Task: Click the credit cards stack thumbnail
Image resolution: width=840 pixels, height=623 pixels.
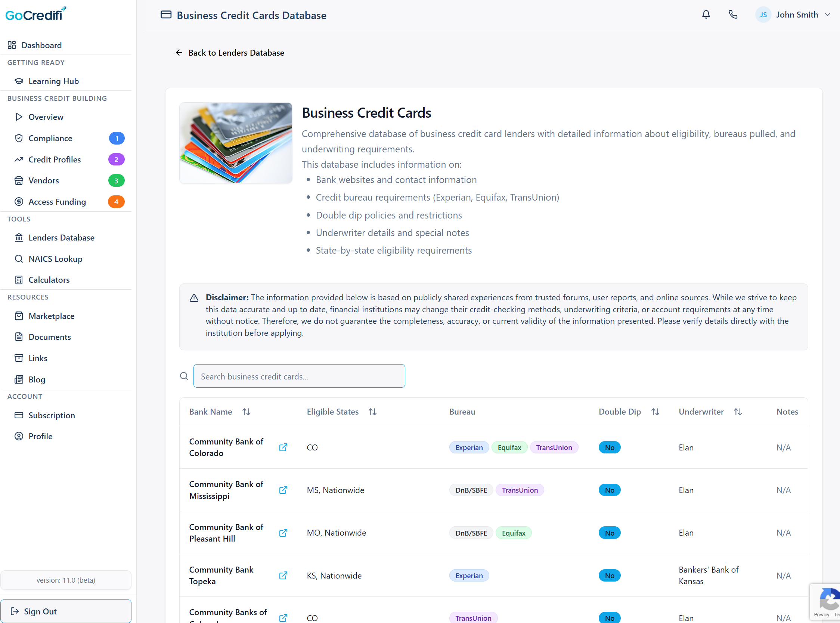Action: click(236, 143)
